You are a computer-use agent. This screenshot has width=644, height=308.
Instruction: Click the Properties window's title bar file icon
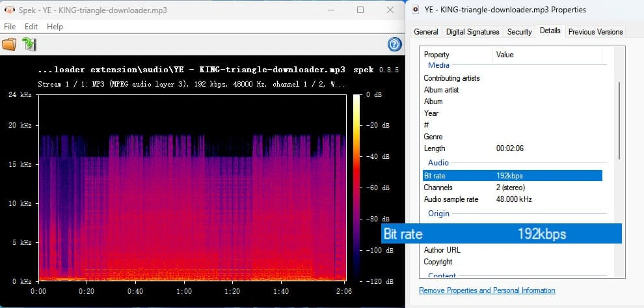(416, 10)
